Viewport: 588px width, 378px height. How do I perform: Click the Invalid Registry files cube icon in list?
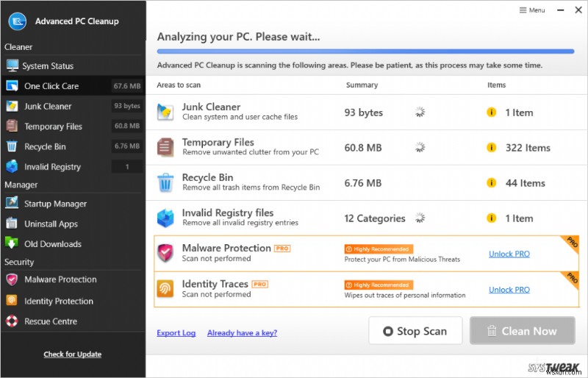(165, 218)
